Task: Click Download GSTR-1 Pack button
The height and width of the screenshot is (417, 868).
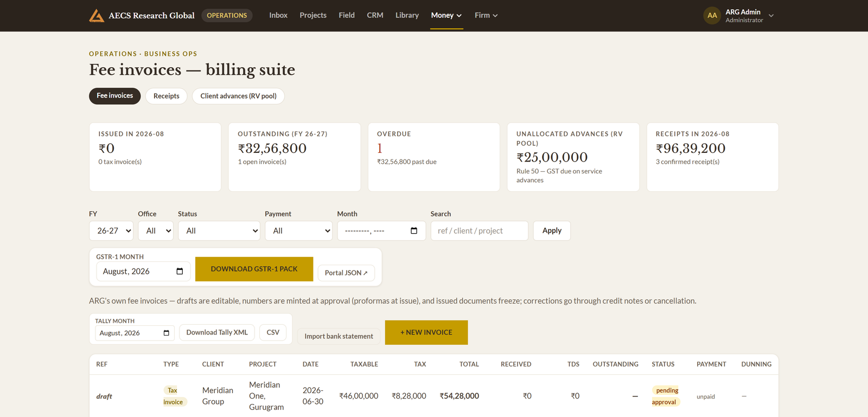Action: (254, 269)
